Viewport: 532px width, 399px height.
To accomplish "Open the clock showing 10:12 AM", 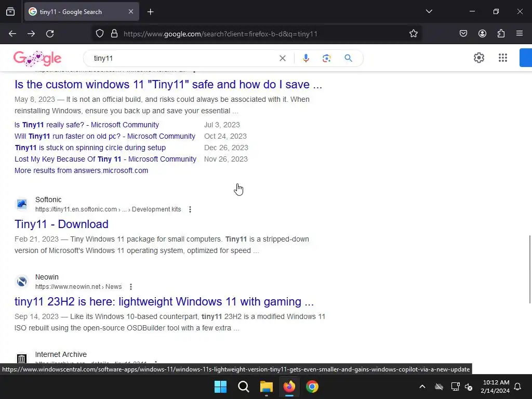I will click(x=495, y=387).
